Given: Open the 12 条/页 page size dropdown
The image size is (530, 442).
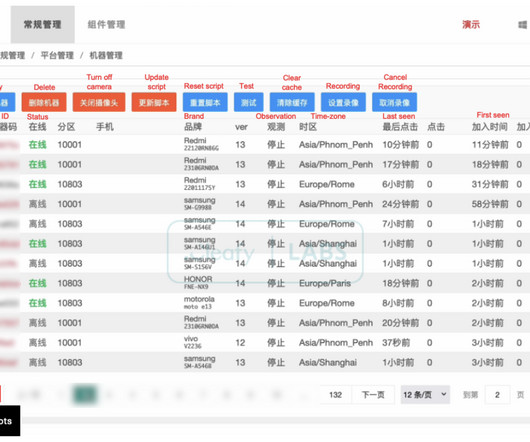Looking at the screenshot, I should point(425,395).
